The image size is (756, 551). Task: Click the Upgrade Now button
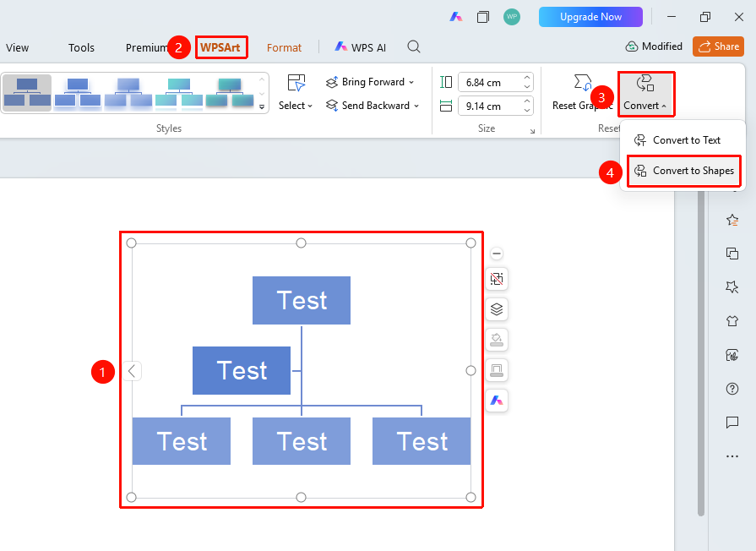590,17
